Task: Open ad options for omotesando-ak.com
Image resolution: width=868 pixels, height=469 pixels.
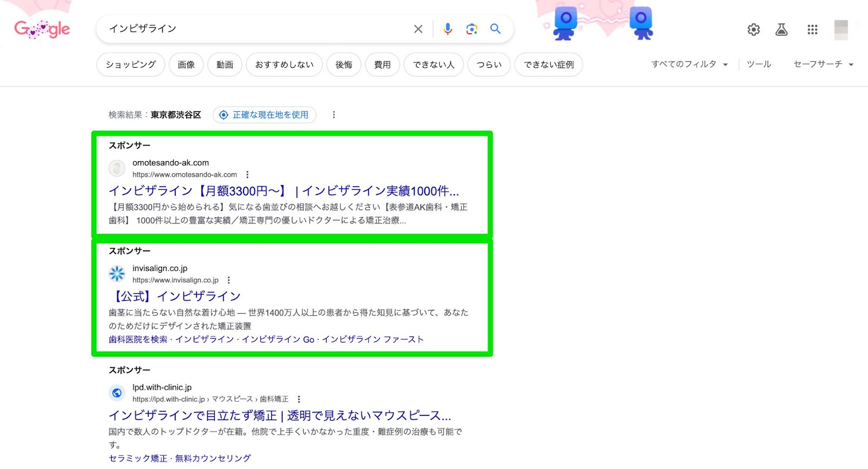Action: 247,175
